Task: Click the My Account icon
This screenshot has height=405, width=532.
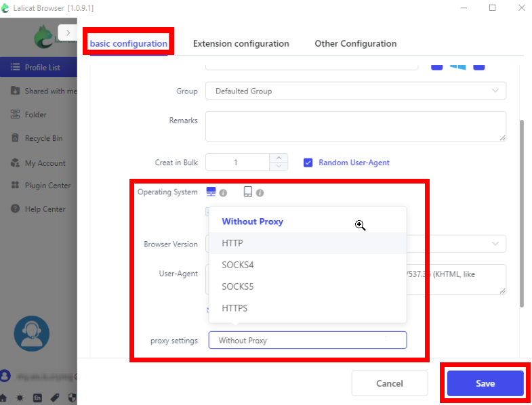Action: pos(15,163)
